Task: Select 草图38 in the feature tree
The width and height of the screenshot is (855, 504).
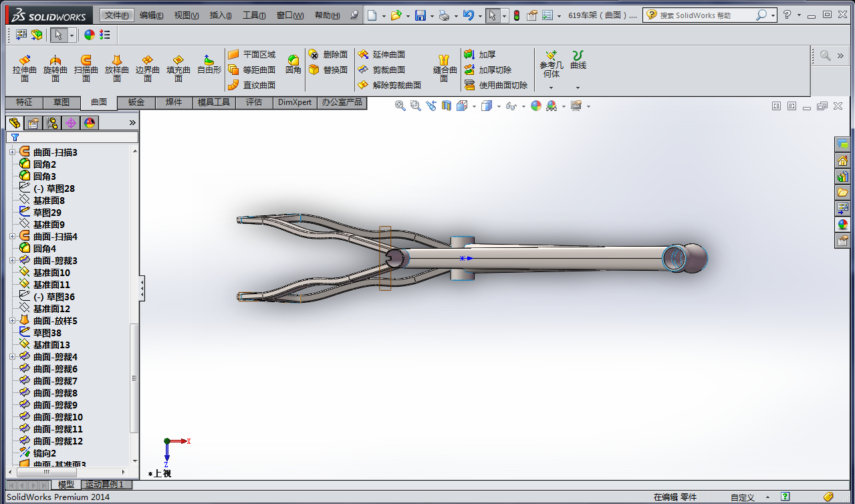Action: [x=40, y=333]
